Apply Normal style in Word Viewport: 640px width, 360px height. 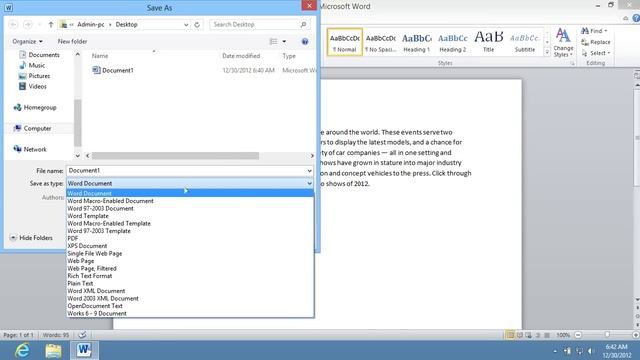344,42
